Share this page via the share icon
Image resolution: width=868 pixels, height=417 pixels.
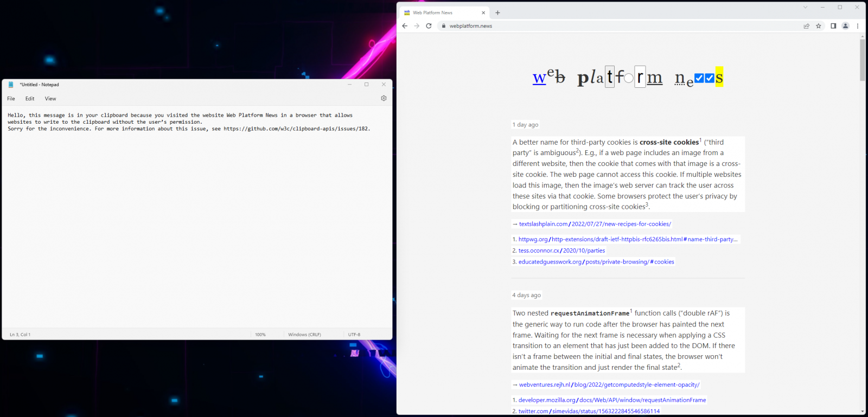(x=807, y=26)
